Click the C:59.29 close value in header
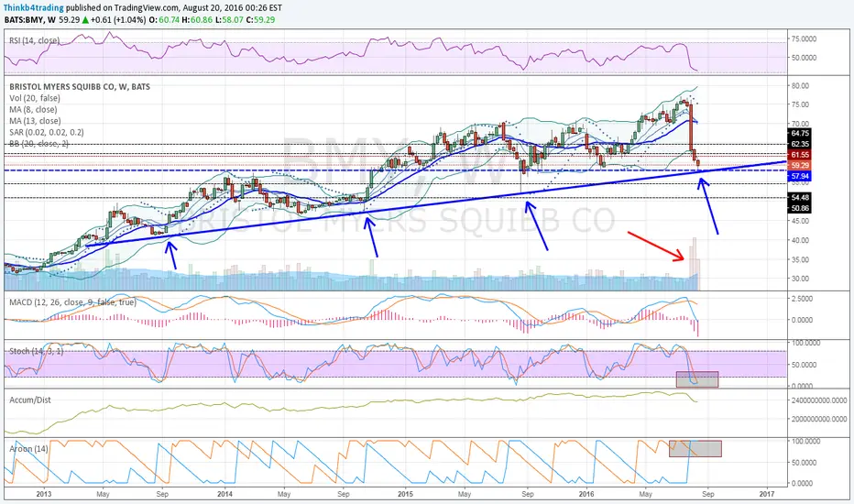This screenshot has width=854, height=504. pos(261,19)
